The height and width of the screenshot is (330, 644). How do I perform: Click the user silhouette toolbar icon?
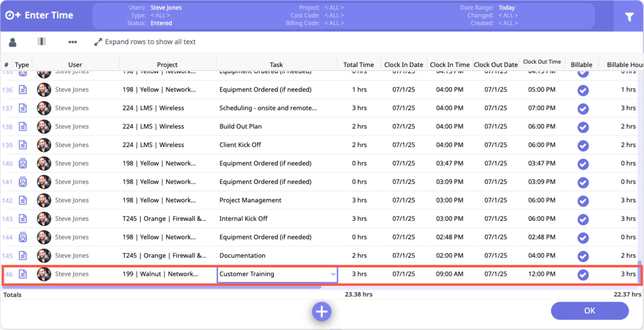point(13,42)
